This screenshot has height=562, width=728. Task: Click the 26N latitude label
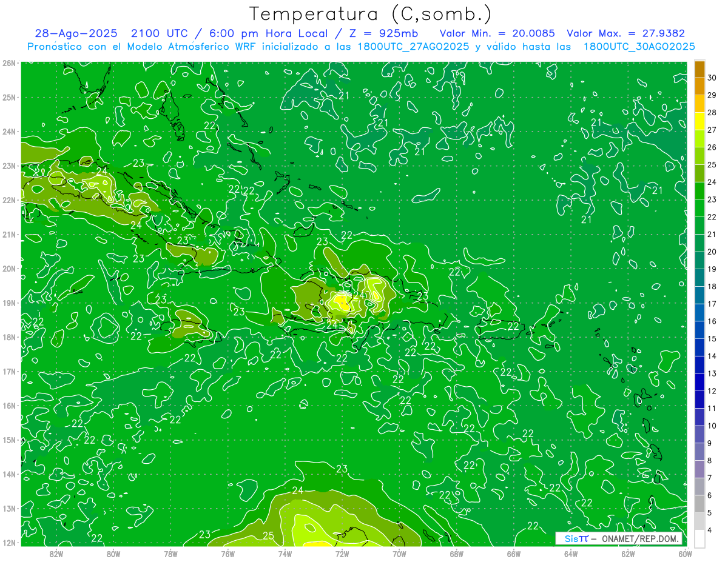[x=8, y=63]
